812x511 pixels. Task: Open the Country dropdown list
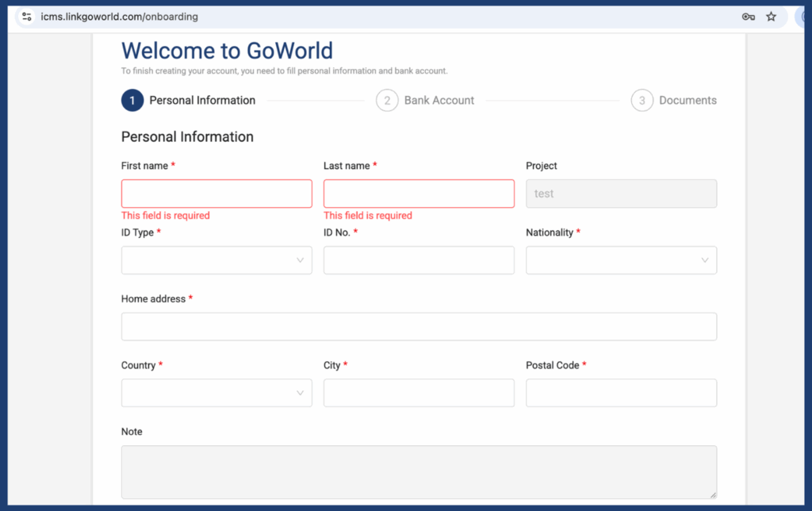click(x=216, y=393)
